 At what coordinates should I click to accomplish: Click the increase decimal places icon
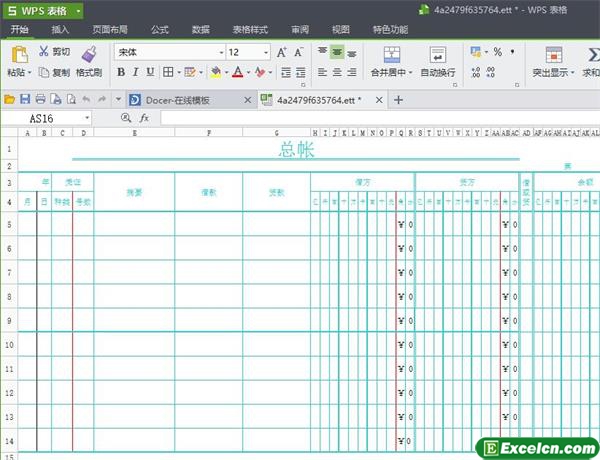coord(476,72)
